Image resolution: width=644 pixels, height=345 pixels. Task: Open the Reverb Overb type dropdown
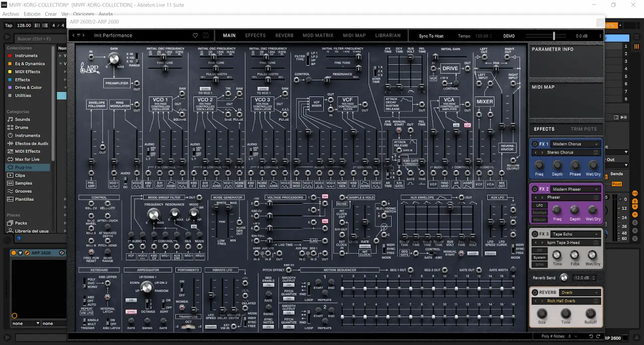click(580, 292)
